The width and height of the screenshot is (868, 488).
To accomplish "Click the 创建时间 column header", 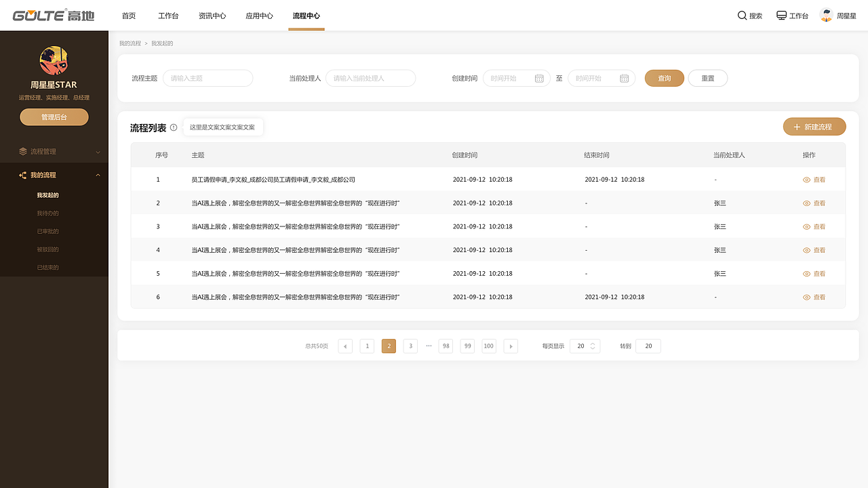I will pyautogui.click(x=465, y=155).
